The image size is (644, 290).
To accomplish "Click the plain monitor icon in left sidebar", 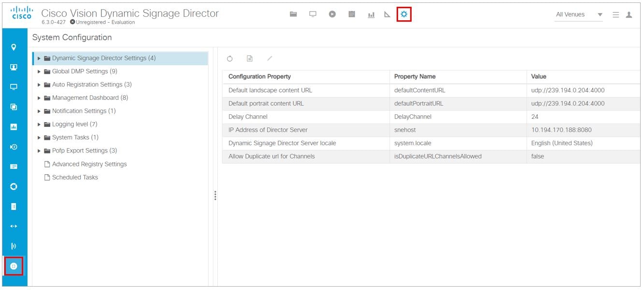I will (x=14, y=87).
